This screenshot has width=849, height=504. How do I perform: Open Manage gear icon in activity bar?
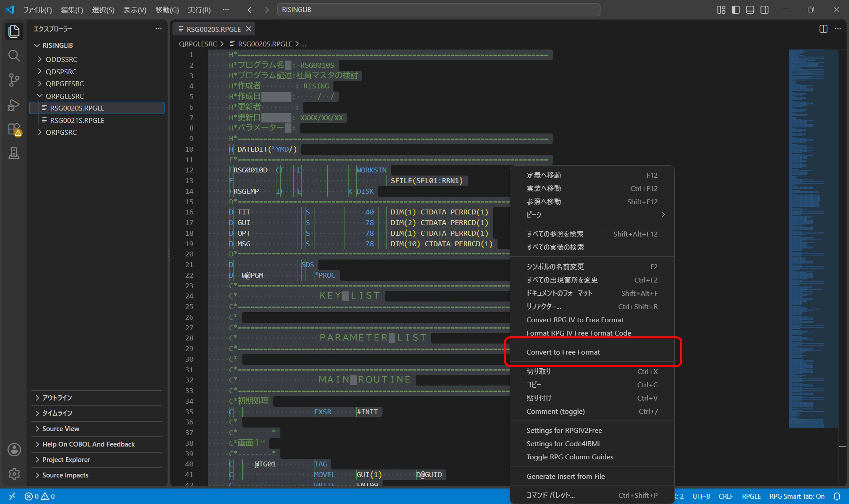(14, 473)
